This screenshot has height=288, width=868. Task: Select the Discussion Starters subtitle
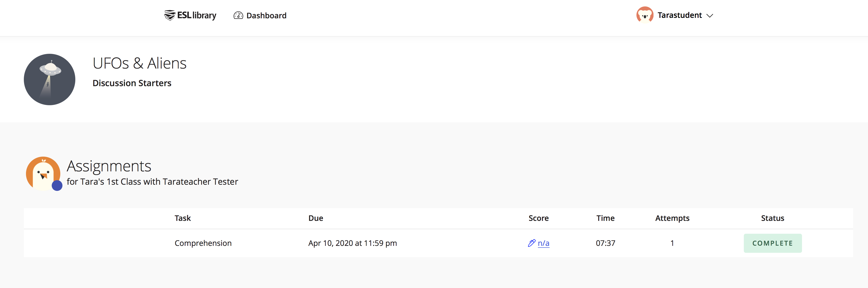[x=132, y=83]
